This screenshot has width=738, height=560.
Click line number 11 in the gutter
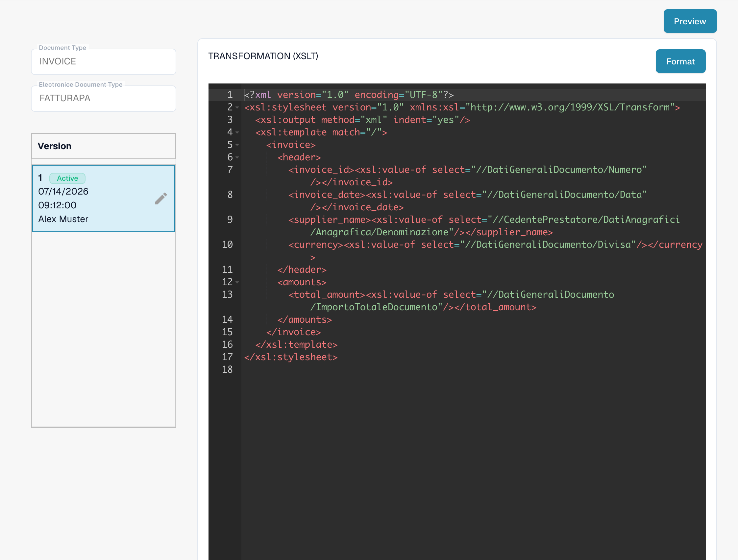pyautogui.click(x=227, y=270)
